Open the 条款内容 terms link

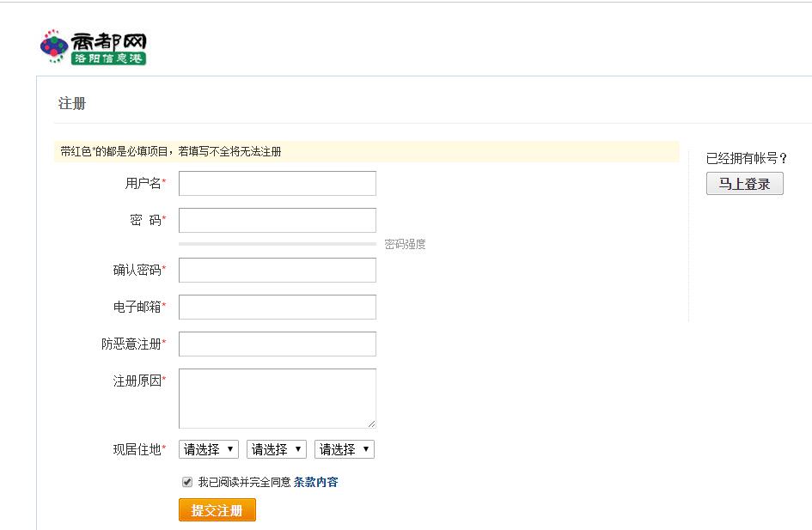[317, 482]
